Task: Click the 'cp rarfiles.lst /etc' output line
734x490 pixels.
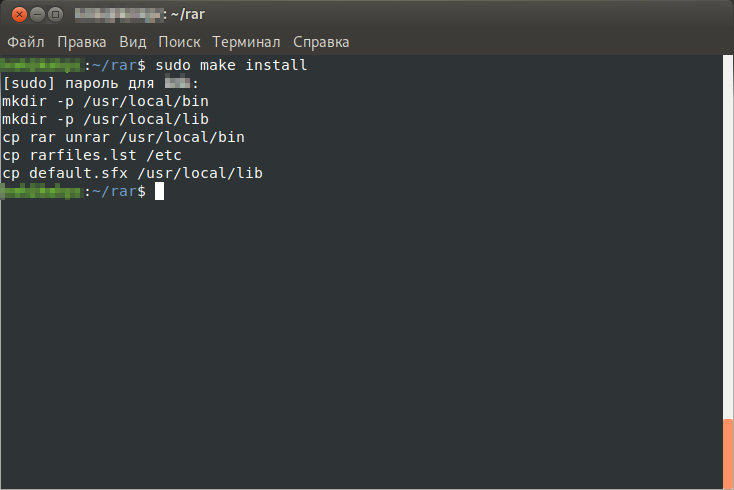Action: pyautogui.click(x=91, y=155)
